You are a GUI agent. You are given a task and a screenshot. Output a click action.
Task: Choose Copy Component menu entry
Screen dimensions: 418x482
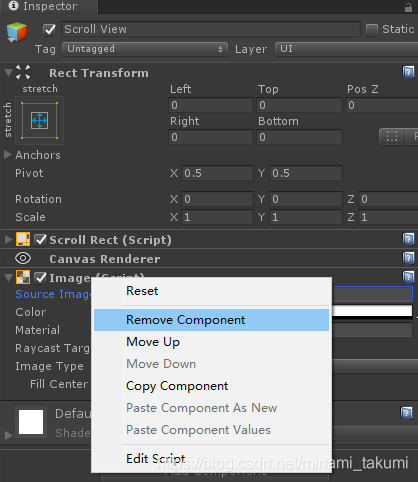pyautogui.click(x=211, y=386)
